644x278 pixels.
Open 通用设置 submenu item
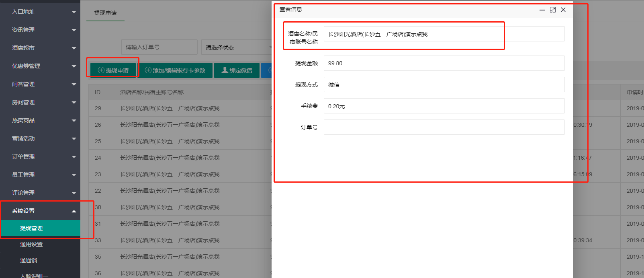(x=31, y=244)
